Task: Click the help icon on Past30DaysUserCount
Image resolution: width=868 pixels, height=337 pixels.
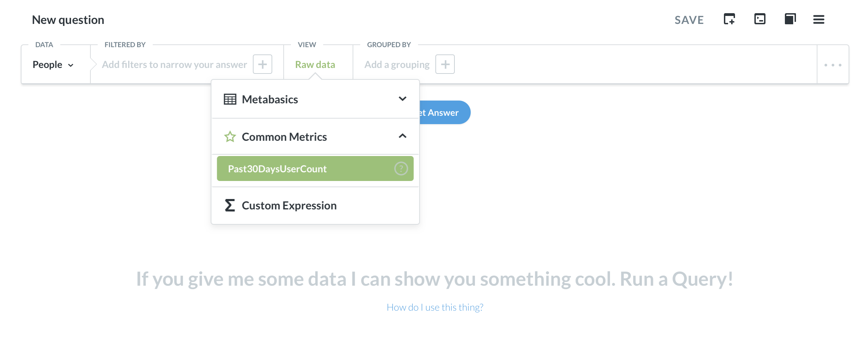Action: [x=401, y=169]
